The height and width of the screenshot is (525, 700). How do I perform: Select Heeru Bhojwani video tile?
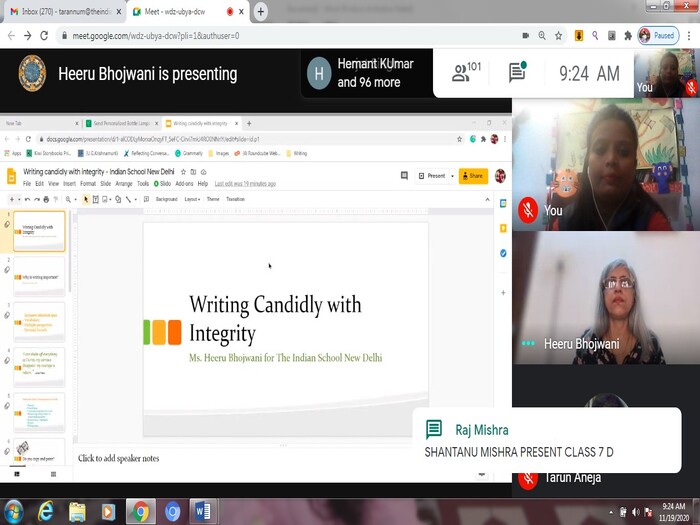(606, 298)
